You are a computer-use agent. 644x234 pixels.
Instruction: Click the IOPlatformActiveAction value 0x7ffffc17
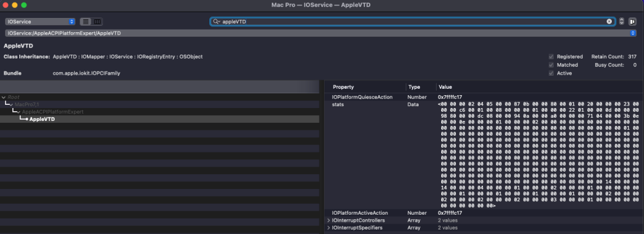[x=450, y=213]
